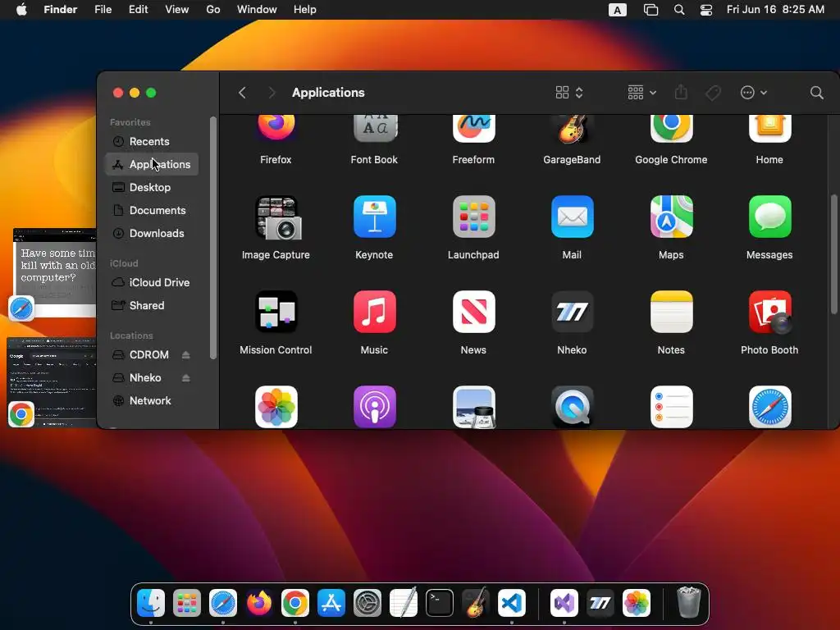Screen dimensions: 840x630
Task: Select the QuickTime Player icon
Action: [x=572, y=407]
